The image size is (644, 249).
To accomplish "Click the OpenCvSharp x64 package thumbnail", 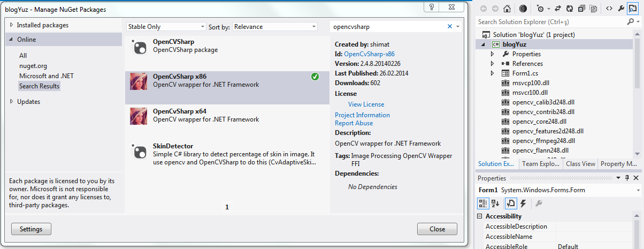I will [x=139, y=116].
